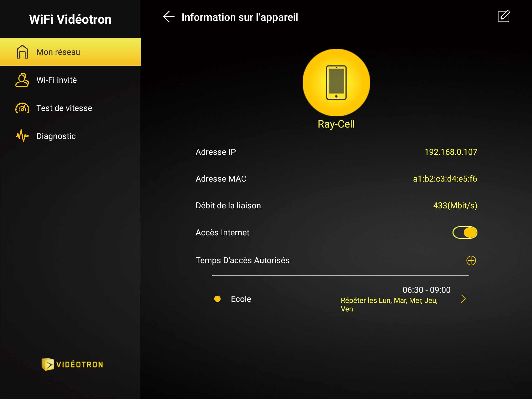Click the yellow phone device icon

point(336,83)
